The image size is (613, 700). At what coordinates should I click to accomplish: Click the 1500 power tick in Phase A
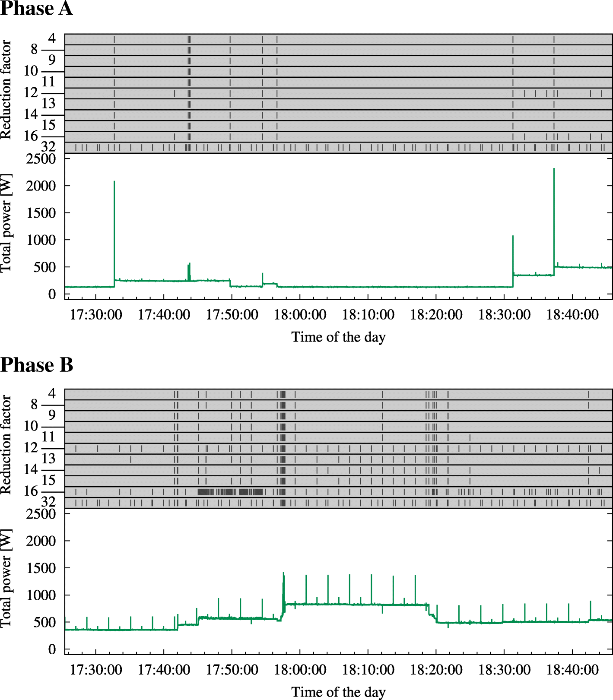(x=41, y=213)
